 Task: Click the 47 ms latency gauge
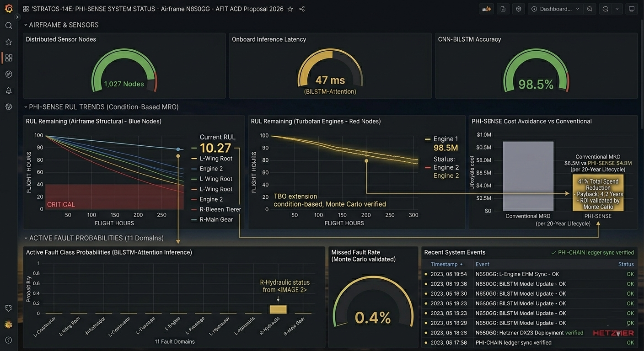point(330,71)
